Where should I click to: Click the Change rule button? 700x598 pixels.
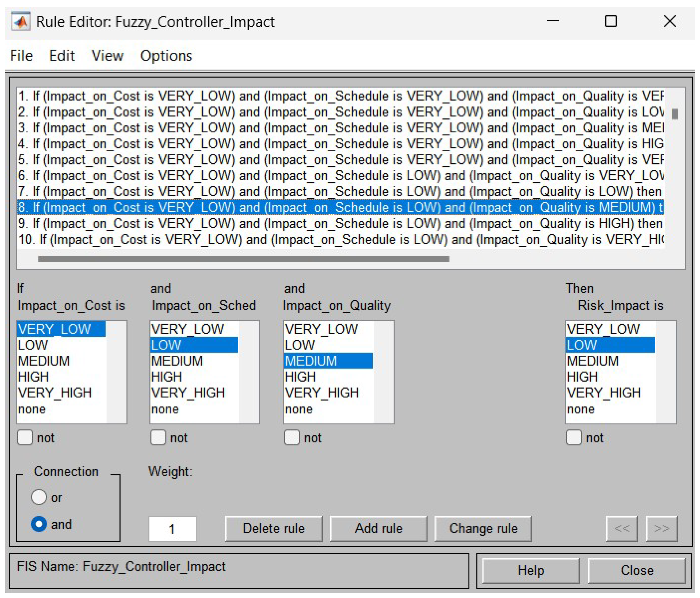[483, 529]
